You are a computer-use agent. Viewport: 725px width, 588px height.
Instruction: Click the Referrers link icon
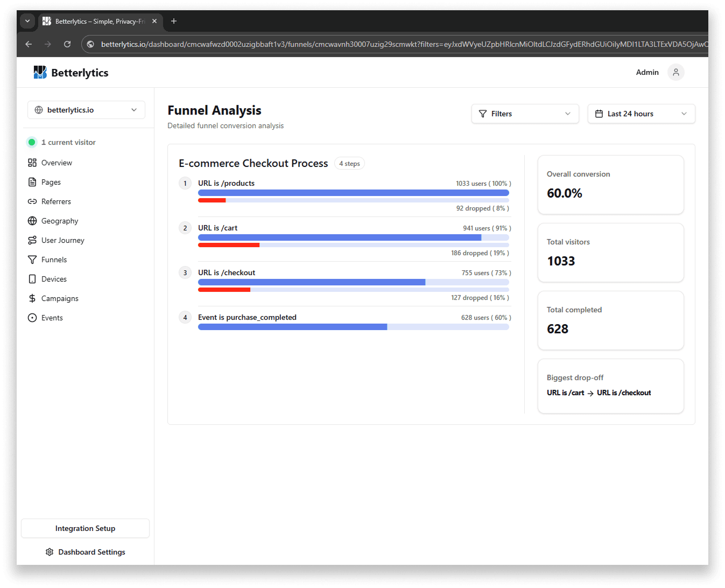click(32, 201)
